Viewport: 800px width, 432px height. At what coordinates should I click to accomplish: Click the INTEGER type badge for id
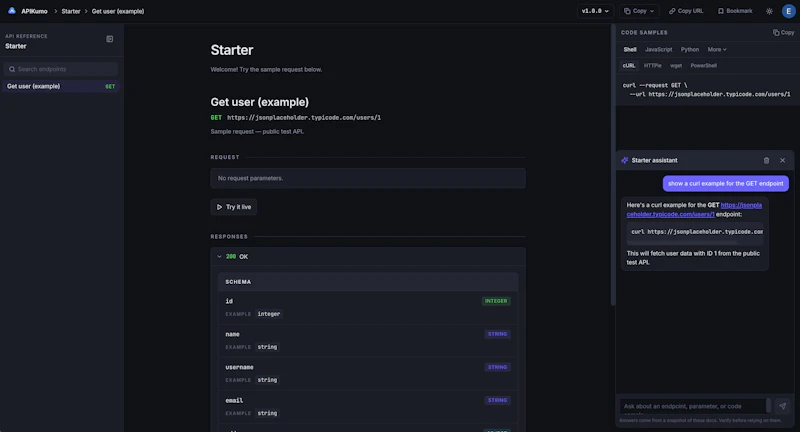tap(496, 301)
